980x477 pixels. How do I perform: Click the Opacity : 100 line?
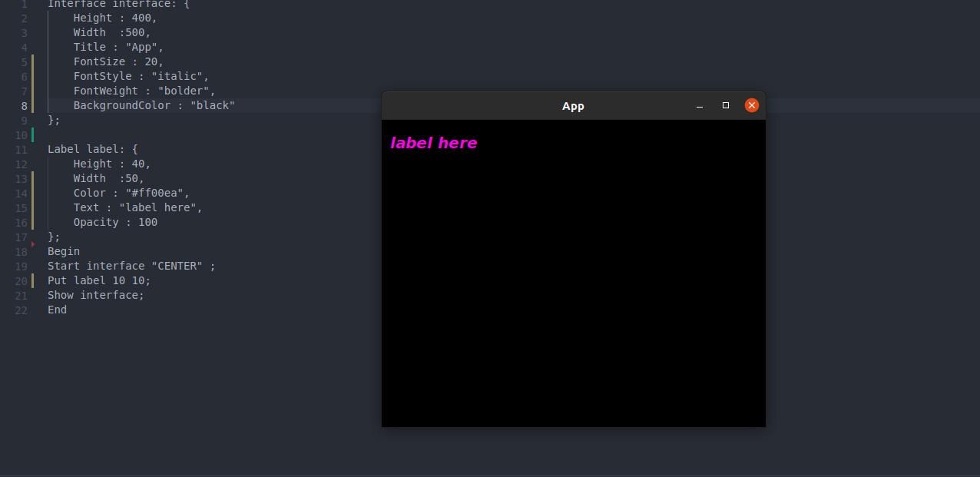coord(115,222)
